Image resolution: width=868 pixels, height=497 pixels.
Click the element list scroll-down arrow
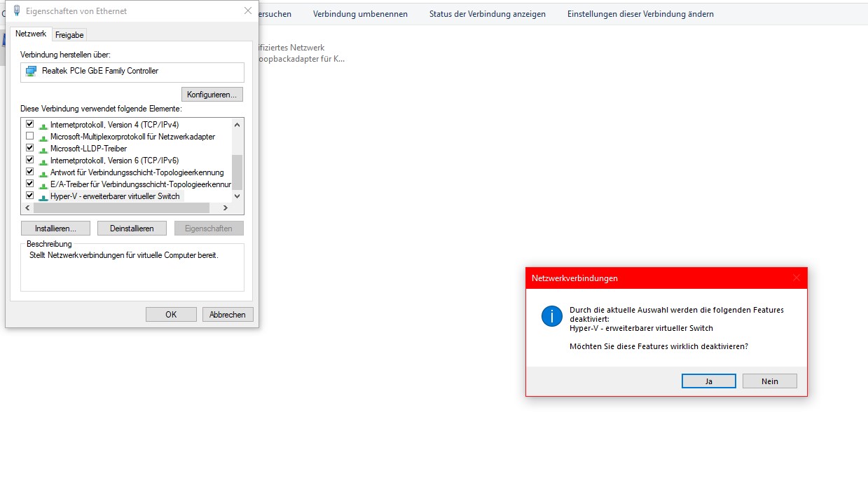pyautogui.click(x=237, y=196)
